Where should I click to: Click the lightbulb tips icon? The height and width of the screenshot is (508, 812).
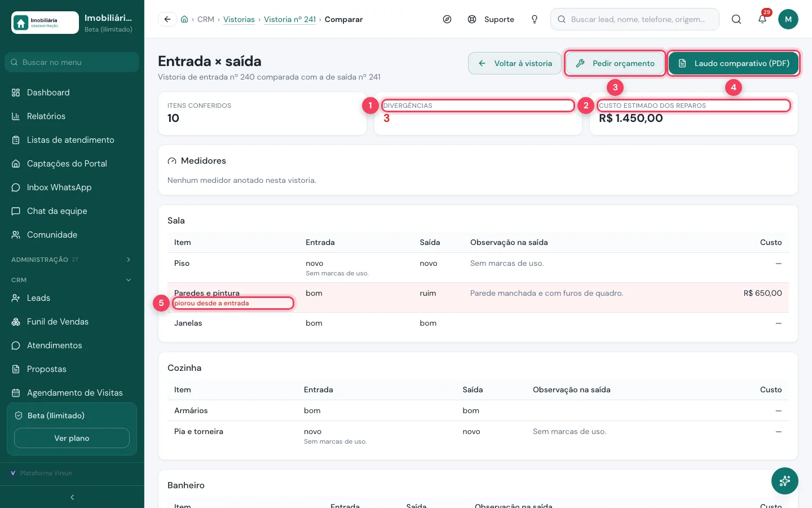pyautogui.click(x=535, y=19)
